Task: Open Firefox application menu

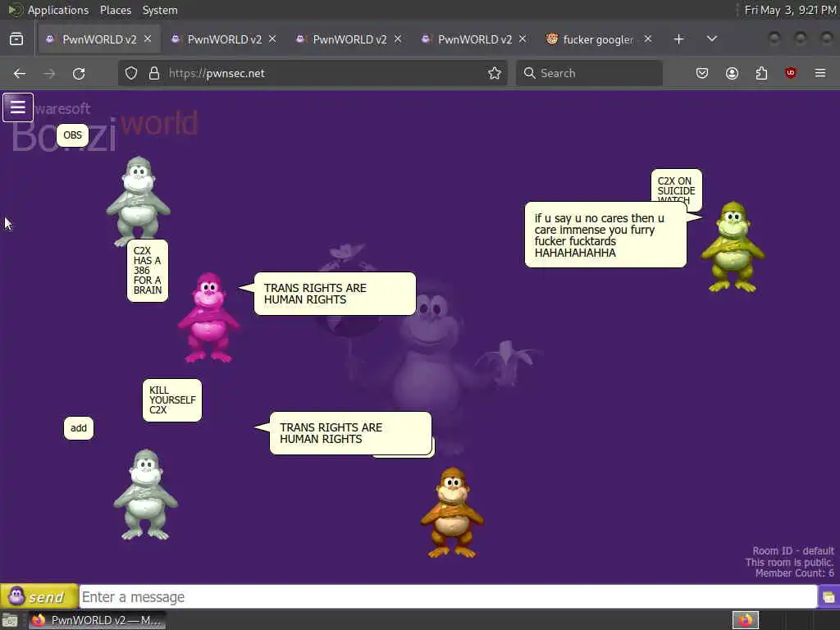Action: click(820, 73)
